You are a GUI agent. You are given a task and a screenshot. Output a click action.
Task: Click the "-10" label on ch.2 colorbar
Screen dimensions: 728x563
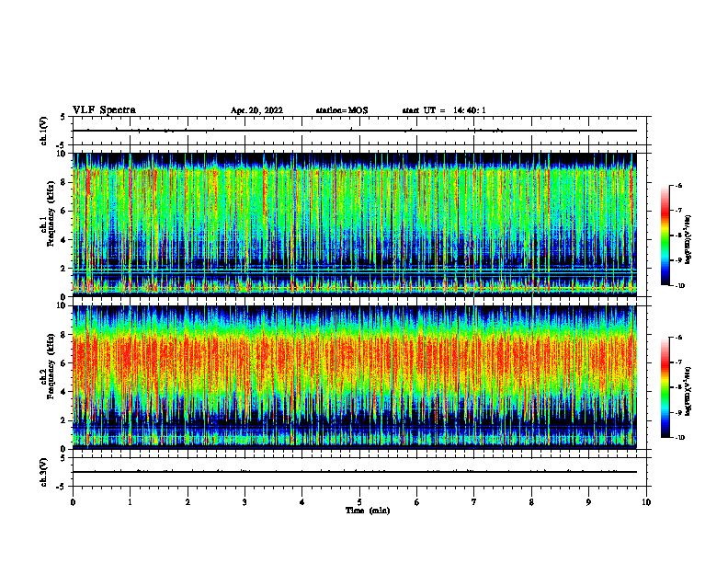[680, 438]
